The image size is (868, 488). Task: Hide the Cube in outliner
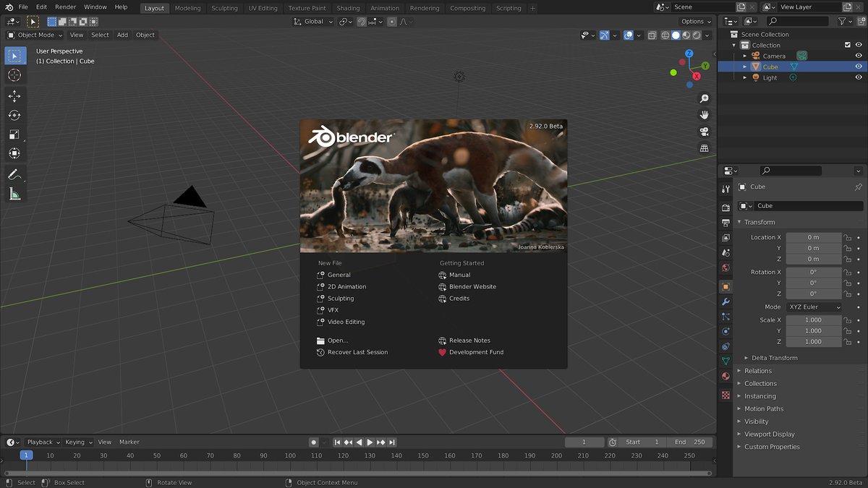(x=859, y=67)
